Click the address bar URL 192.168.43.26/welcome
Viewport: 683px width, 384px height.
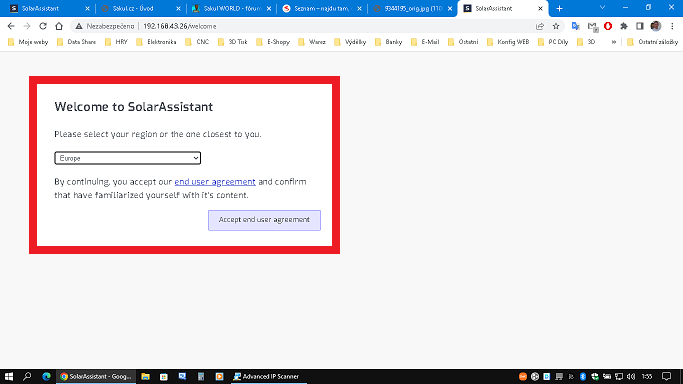click(x=179, y=26)
